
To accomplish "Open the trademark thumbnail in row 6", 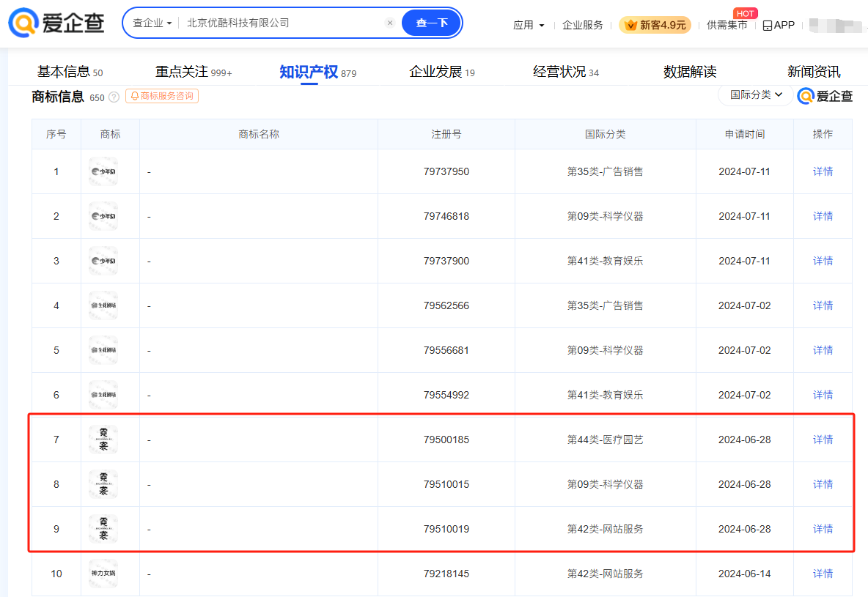I will [103, 395].
